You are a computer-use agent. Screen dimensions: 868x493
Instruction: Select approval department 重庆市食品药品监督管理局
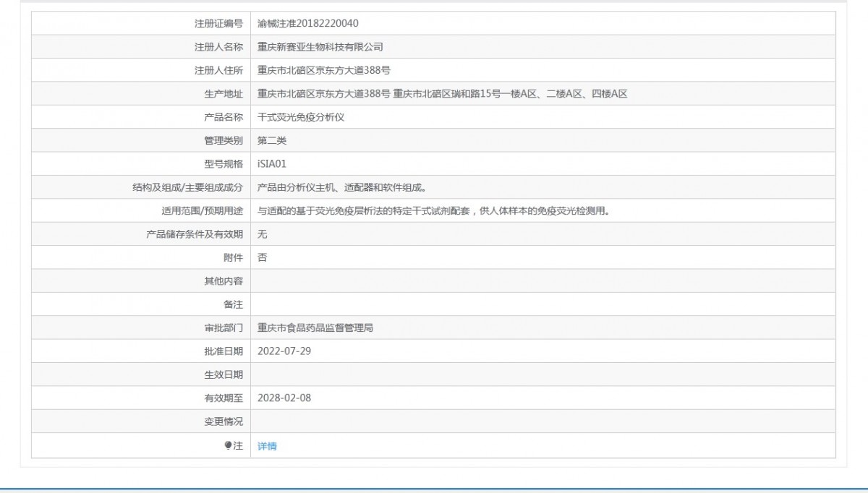click(315, 327)
